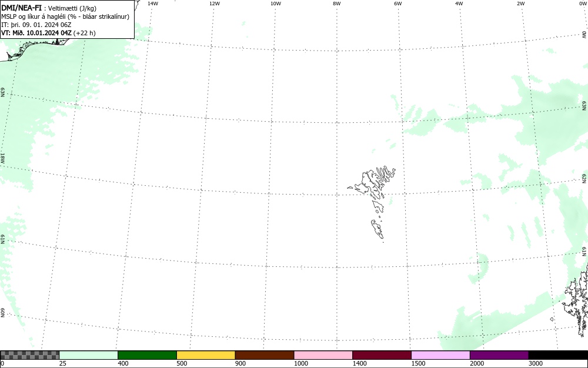Click the dark green 400–500 legend swatch
588x368 pixels.
tap(147, 355)
